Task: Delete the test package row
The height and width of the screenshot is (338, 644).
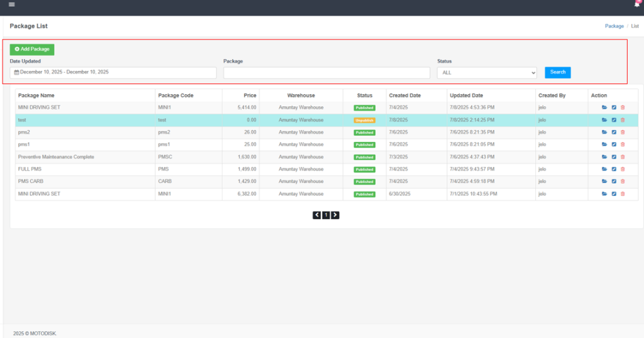Action: tap(623, 120)
